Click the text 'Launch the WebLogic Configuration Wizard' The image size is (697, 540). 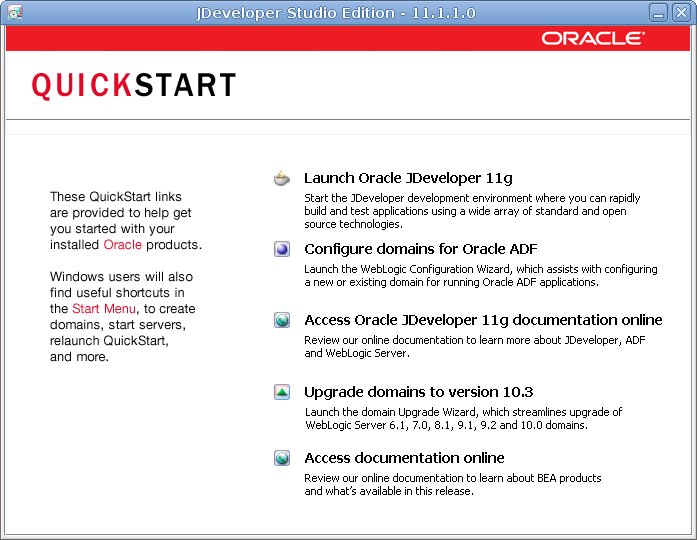click(x=408, y=269)
